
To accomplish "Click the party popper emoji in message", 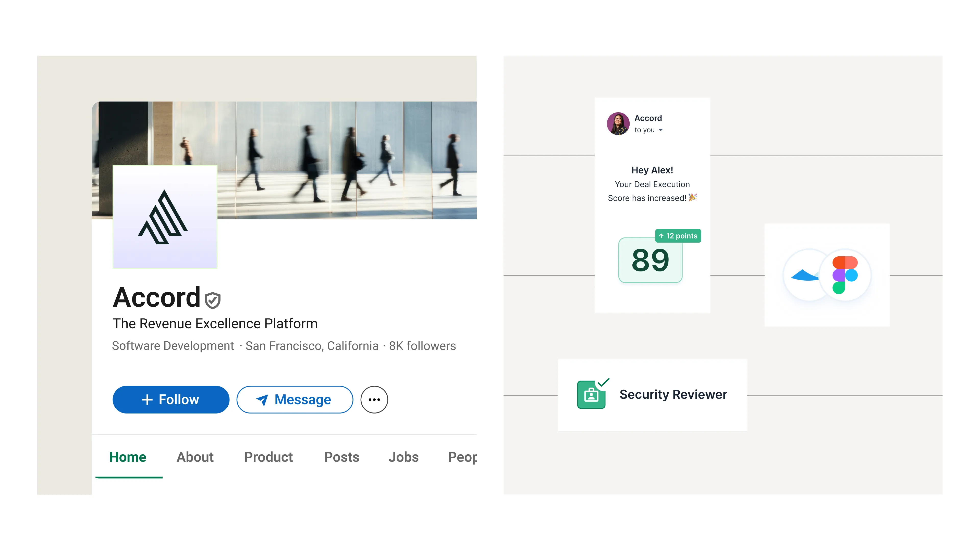I will point(693,197).
